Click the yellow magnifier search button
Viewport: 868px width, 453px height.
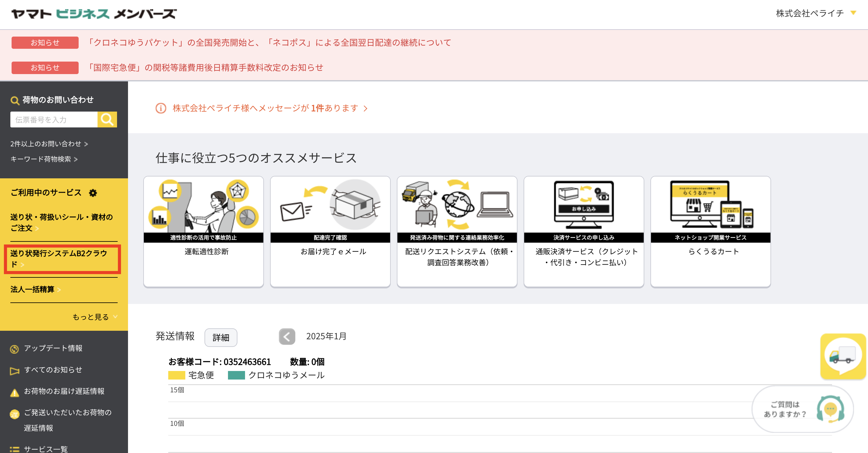(107, 119)
